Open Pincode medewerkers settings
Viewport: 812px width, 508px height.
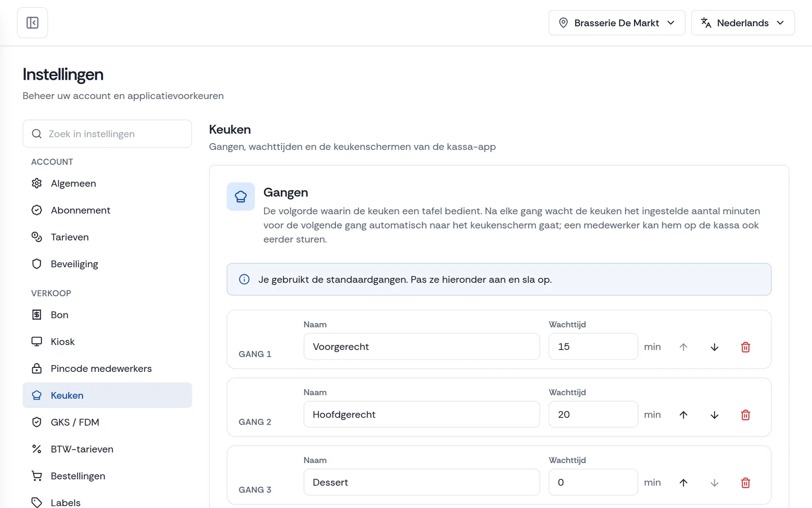(x=107, y=369)
